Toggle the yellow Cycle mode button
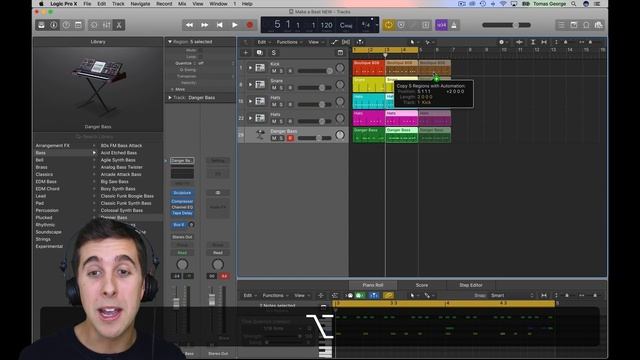The width and height of the screenshot is (640, 360). 389,25
